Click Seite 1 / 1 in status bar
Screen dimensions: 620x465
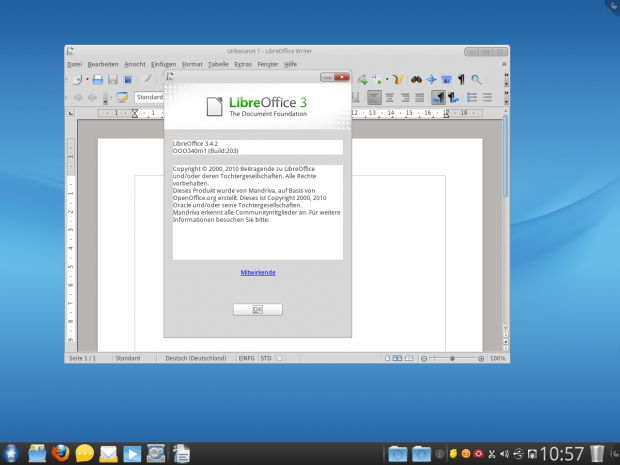(x=82, y=358)
